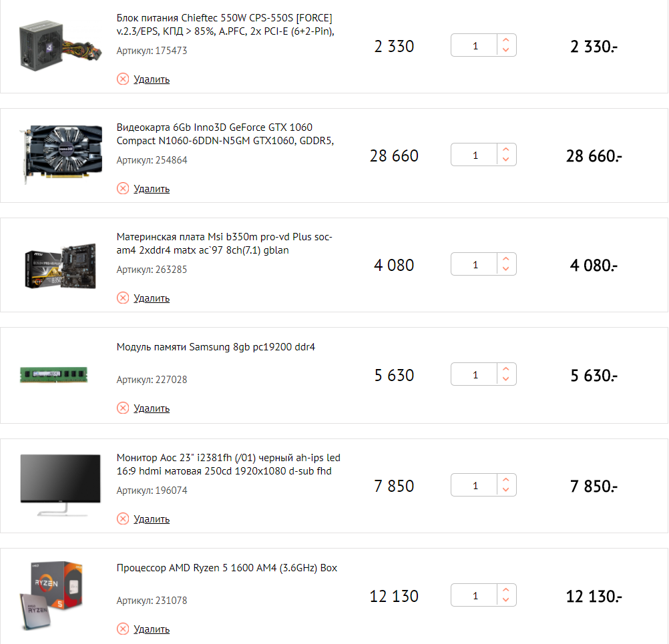Increase quantity of AMD Ryzen 5 1600
Screen dimensions: 669x644
tap(506, 590)
